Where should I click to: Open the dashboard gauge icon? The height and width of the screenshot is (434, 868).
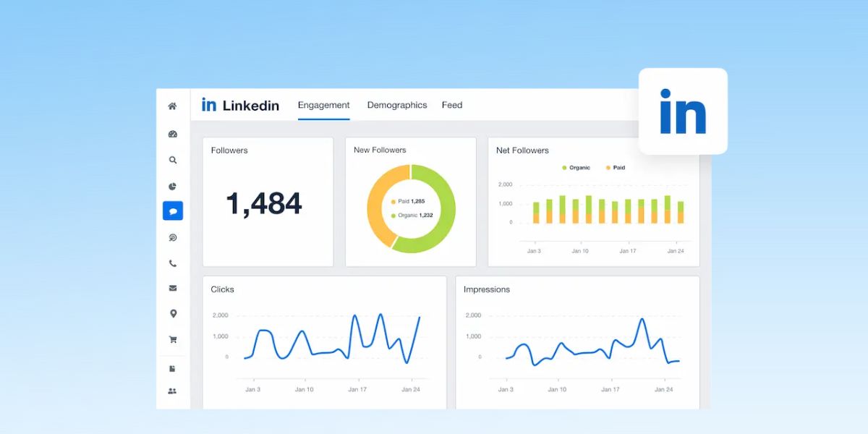172,134
